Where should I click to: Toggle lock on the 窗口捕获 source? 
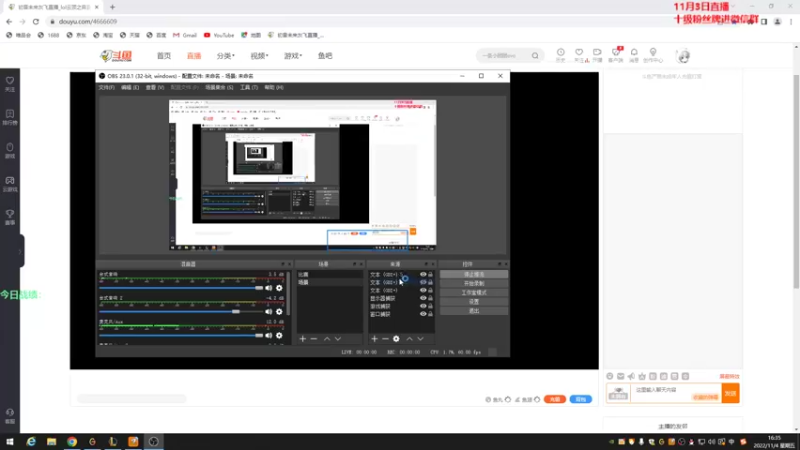tap(430, 314)
